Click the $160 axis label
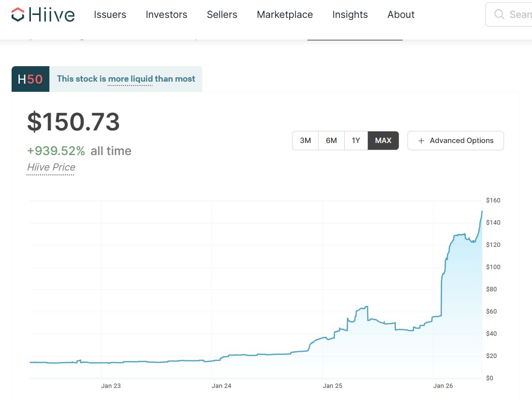Screen dimensions: 532x400 (x=493, y=200)
